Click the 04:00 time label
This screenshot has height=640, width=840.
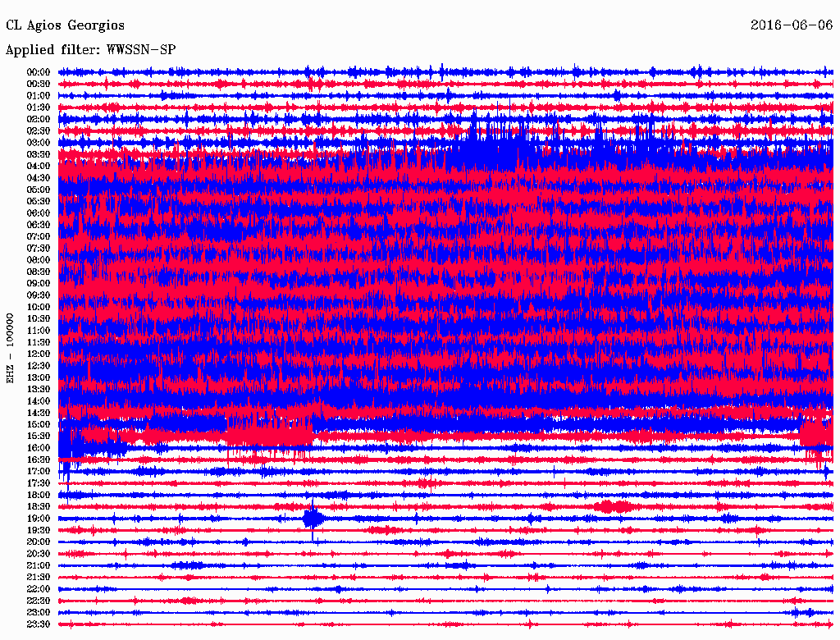pos(39,167)
